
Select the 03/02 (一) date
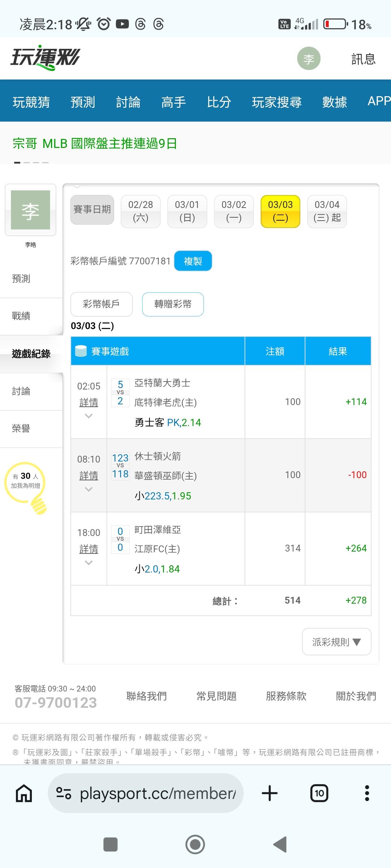point(234,211)
